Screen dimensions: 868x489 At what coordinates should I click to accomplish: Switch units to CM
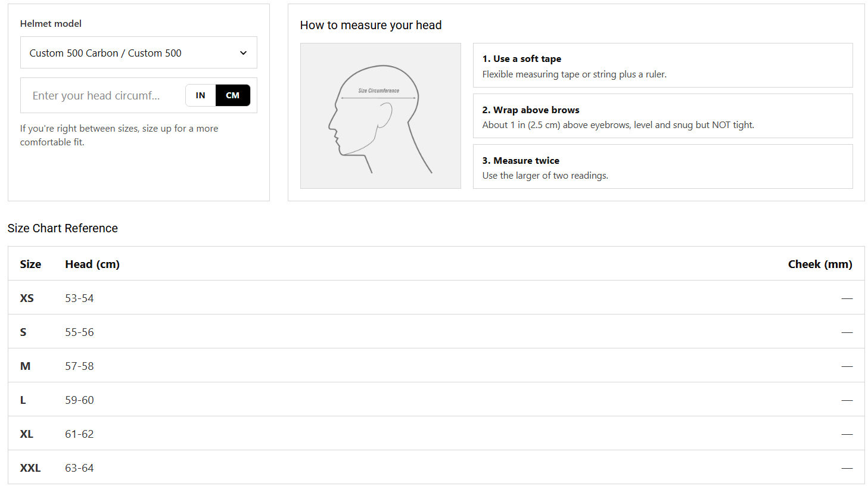point(233,95)
